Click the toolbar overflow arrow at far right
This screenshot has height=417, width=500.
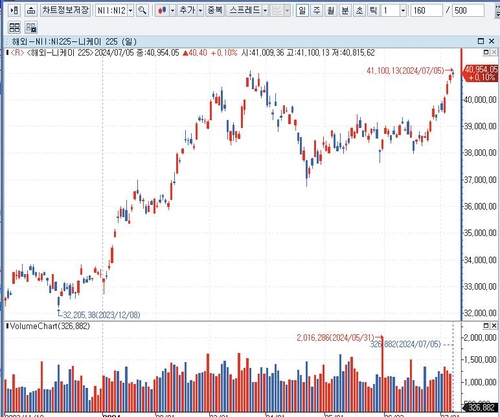coord(497,11)
